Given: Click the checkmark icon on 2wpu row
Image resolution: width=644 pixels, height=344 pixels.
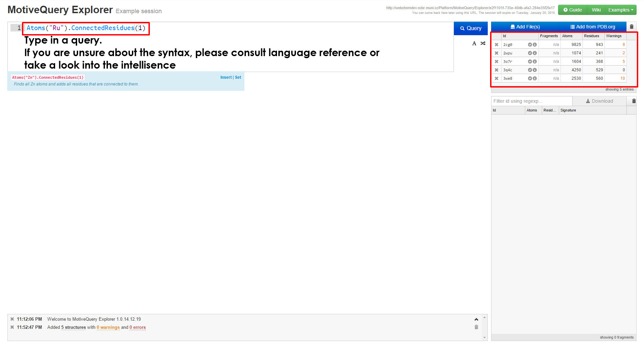Looking at the screenshot, I should pyautogui.click(x=530, y=53).
